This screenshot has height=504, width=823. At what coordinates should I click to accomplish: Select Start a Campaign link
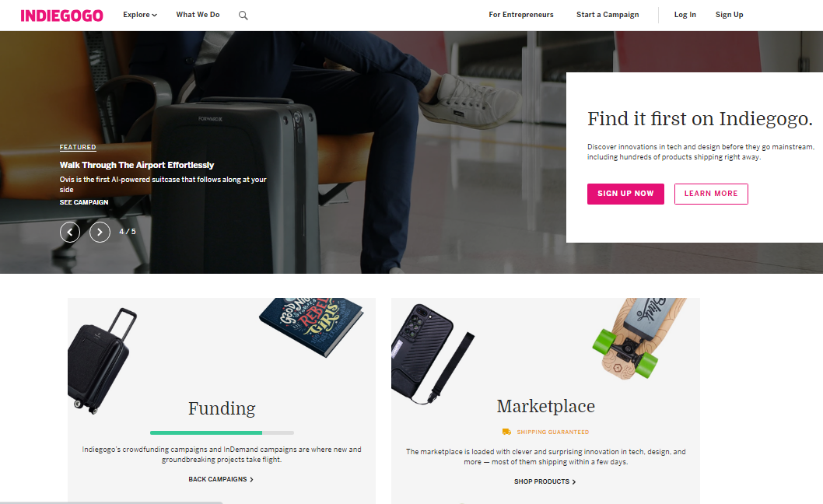click(x=608, y=15)
